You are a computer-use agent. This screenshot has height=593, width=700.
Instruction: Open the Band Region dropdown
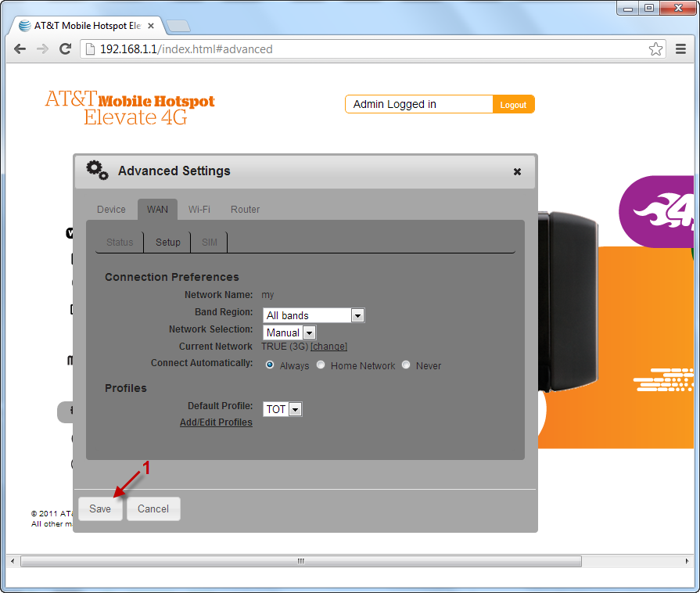pyautogui.click(x=314, y=315)
